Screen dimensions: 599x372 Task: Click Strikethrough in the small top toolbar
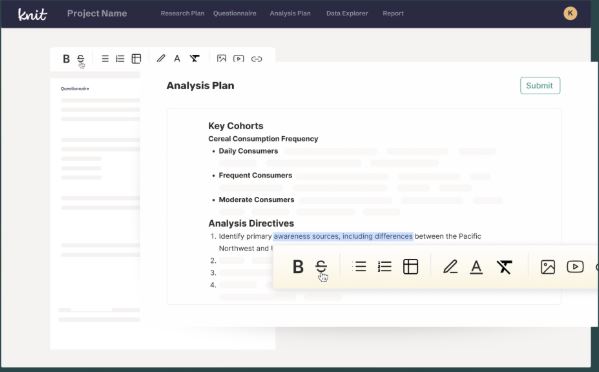tap(81, 59)
